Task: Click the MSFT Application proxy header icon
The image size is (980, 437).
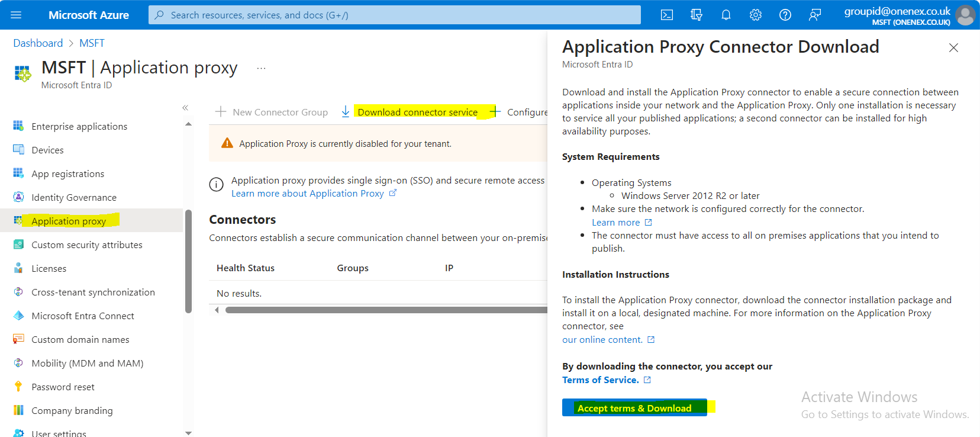Action: [22, 73]
